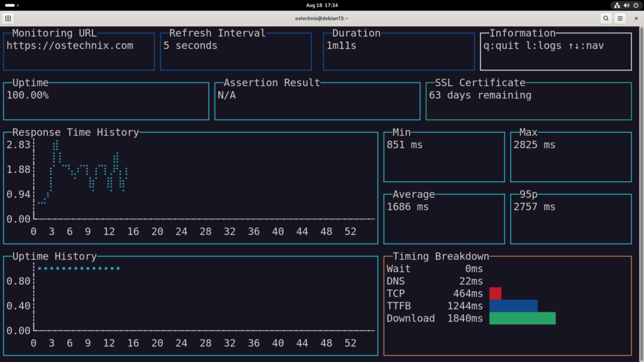Click the DNS 22ms timing row
Image resolution: width=644 pixels, height=362 pixels.
(x=435, y=281)
